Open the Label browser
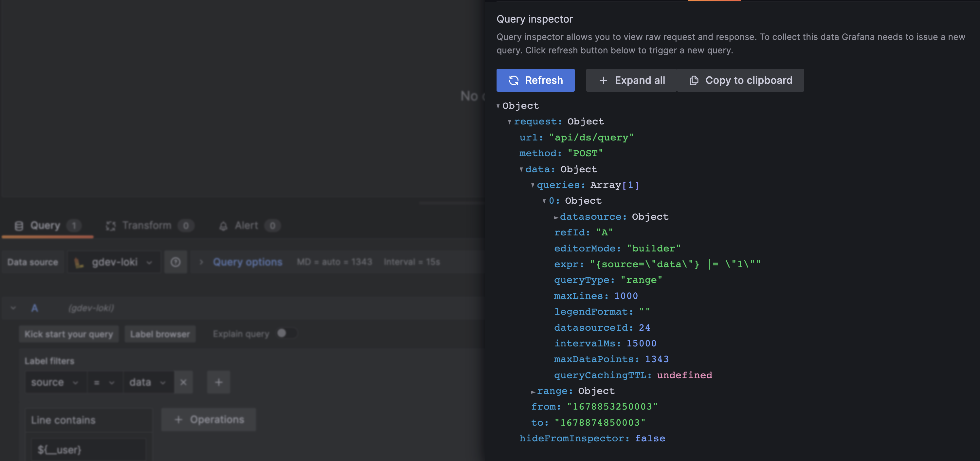The width and height of the screenshot is (980, 461). click(x=160, y=334)
